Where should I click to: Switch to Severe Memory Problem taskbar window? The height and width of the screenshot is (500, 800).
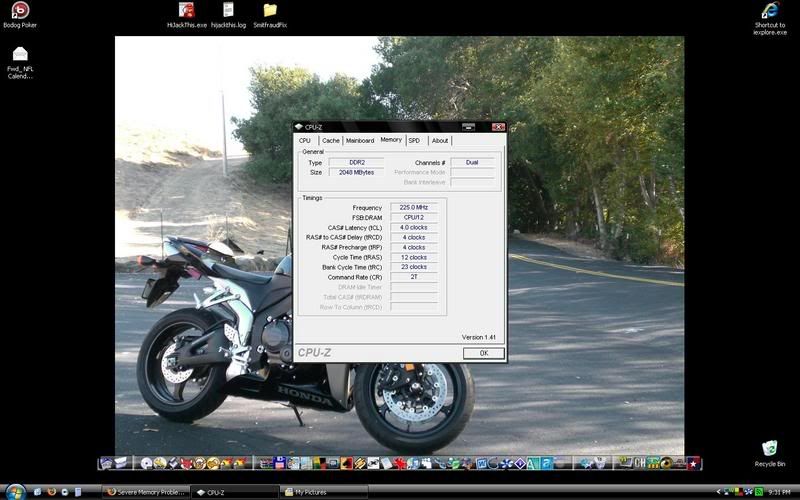147,492
